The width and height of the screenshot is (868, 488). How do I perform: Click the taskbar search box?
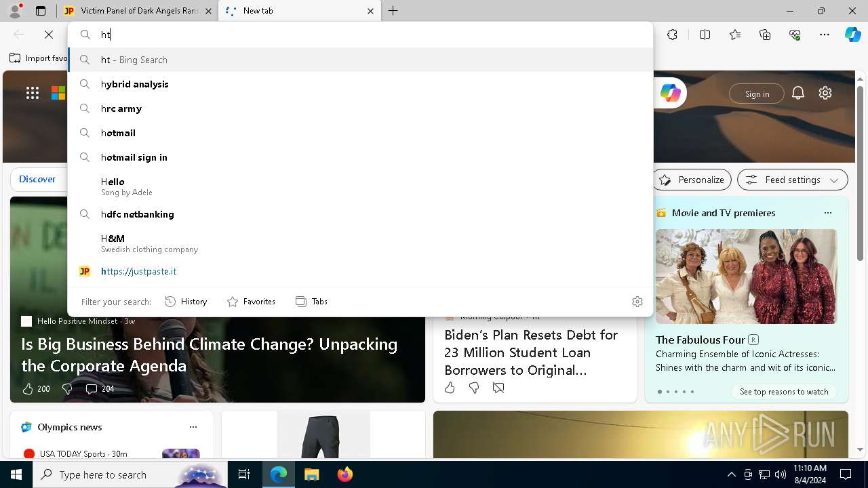pos(130,474)
